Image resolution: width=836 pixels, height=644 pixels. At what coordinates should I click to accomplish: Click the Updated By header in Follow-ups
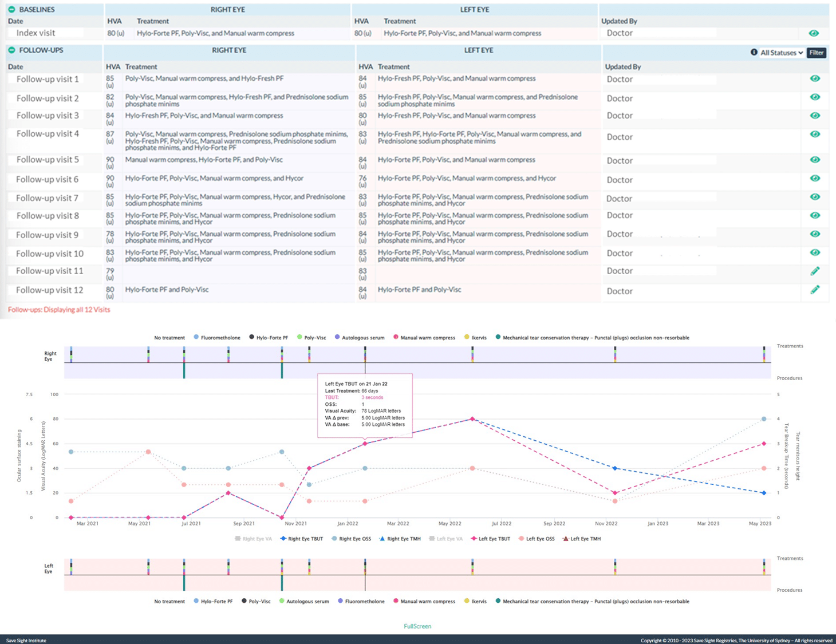click(623, 67)
